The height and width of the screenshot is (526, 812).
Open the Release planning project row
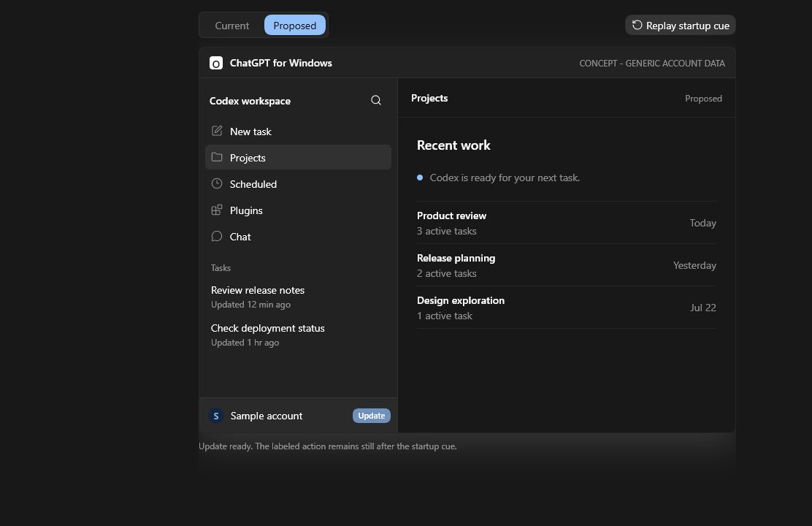pos(567,265)
